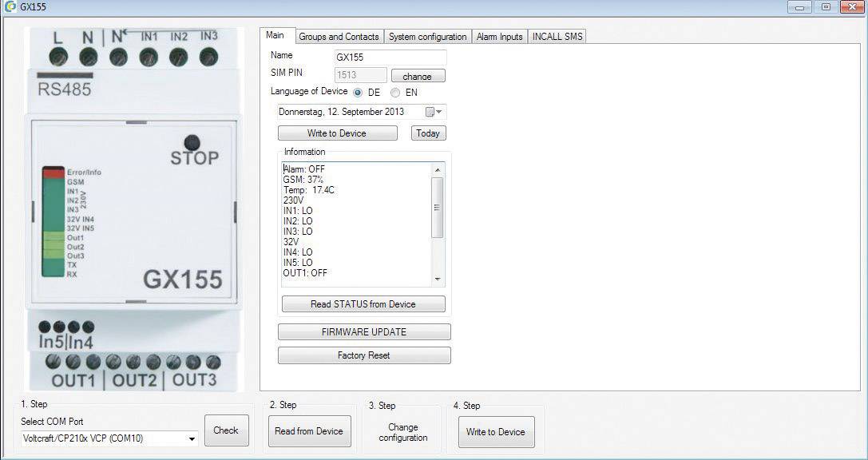Expand the Select COM Port dropdown

click(192, 438)
